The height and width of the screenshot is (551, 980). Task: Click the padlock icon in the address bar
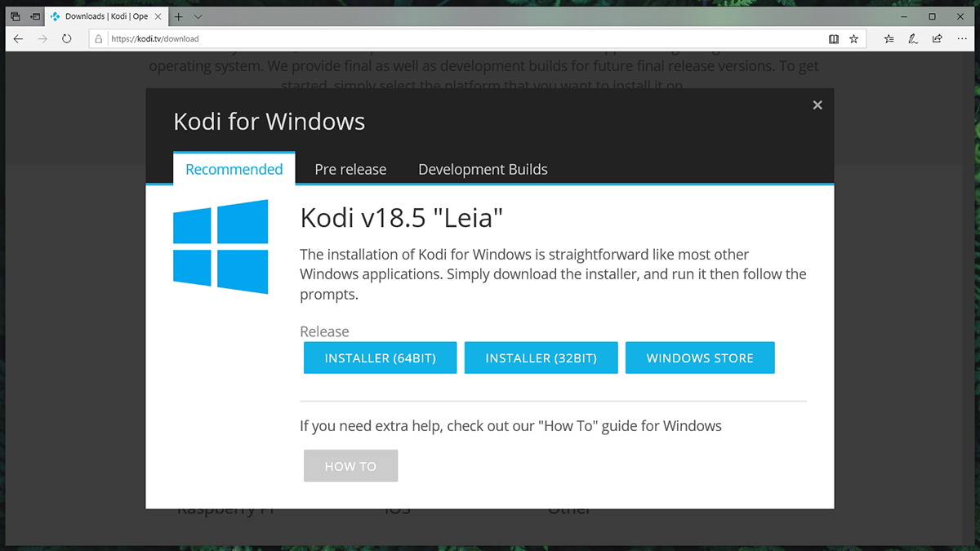tap(98, 38)
